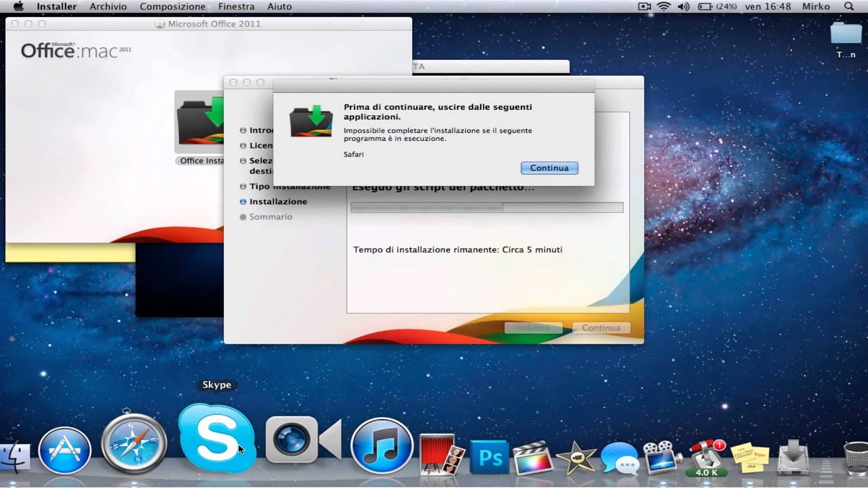Screen dimensions: 868x488
Task: Open iMovie star icon in the Dock
Action: pos(576,459)
